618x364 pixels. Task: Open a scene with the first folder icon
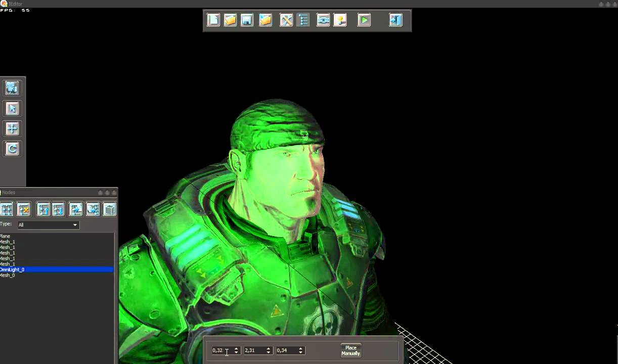(230, 20)
